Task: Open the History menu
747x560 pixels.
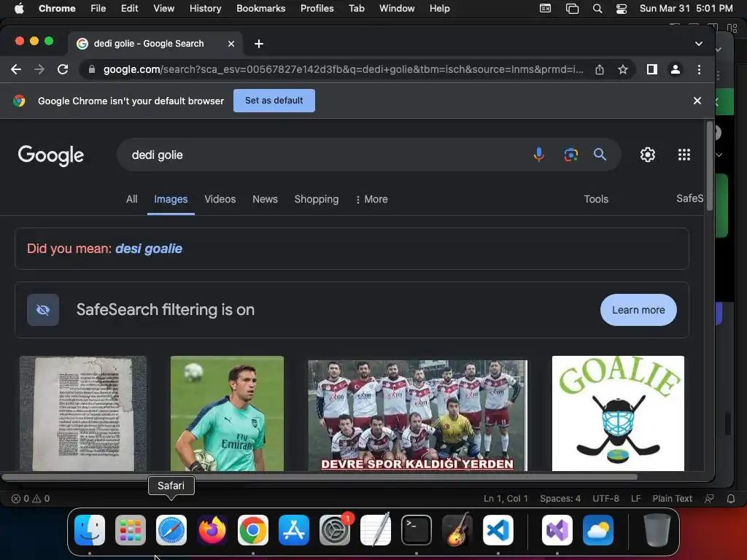Action: click(205, 9)
